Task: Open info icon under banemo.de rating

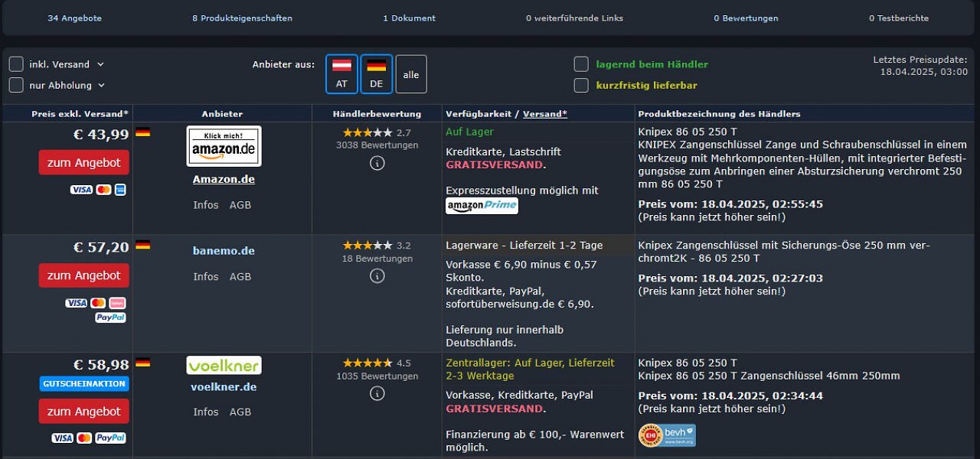Action: (377, 276)
